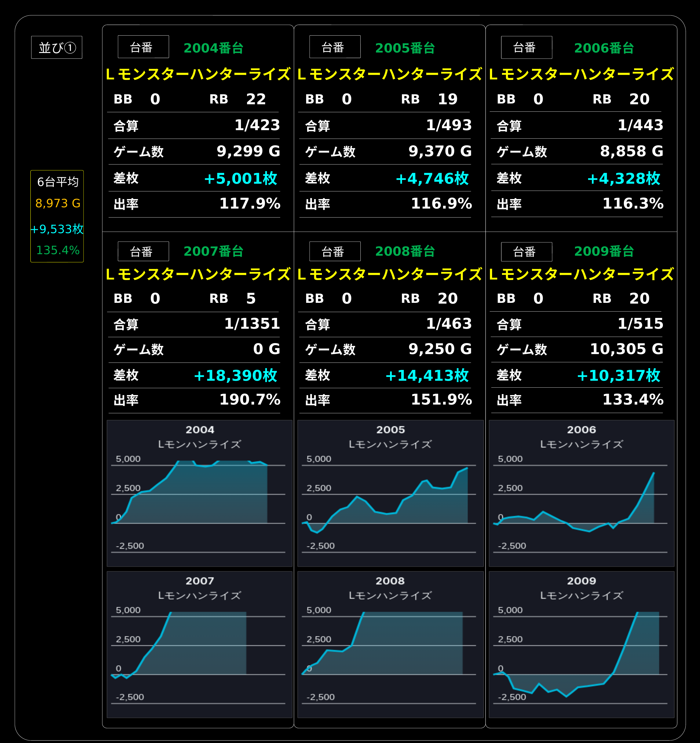Viewport: 700px width, 743px height.
Task: Click the payout rate 117.9%
Action: point(250,204)
